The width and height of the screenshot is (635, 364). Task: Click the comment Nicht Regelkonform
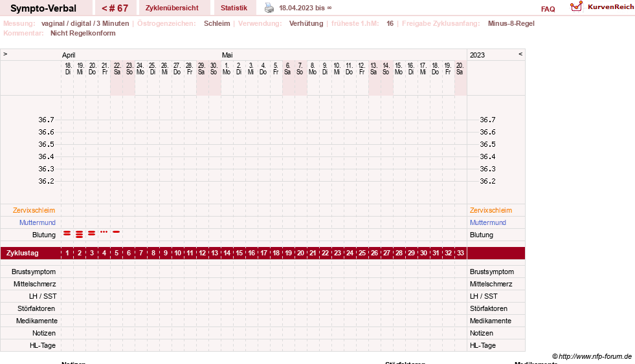83,33
